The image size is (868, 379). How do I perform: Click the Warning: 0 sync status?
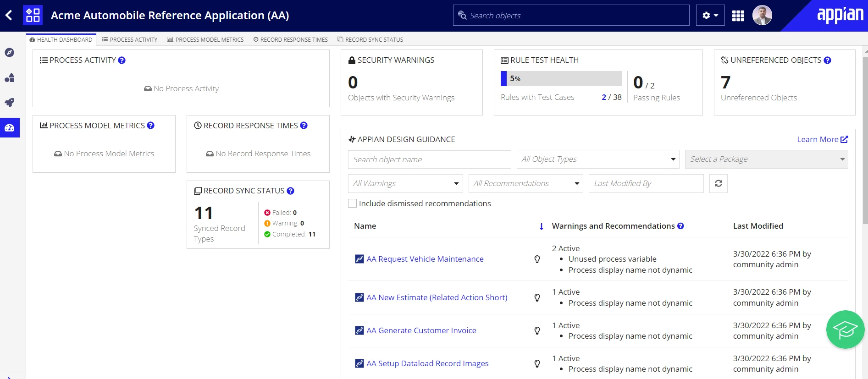point(284,223)
